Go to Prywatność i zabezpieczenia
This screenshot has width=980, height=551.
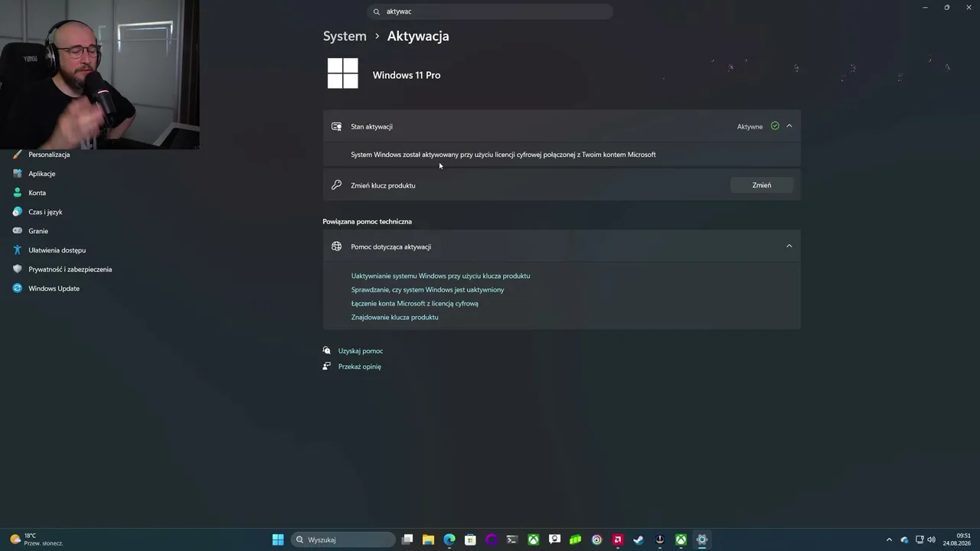pyautogui.click(x=70, y=269)
